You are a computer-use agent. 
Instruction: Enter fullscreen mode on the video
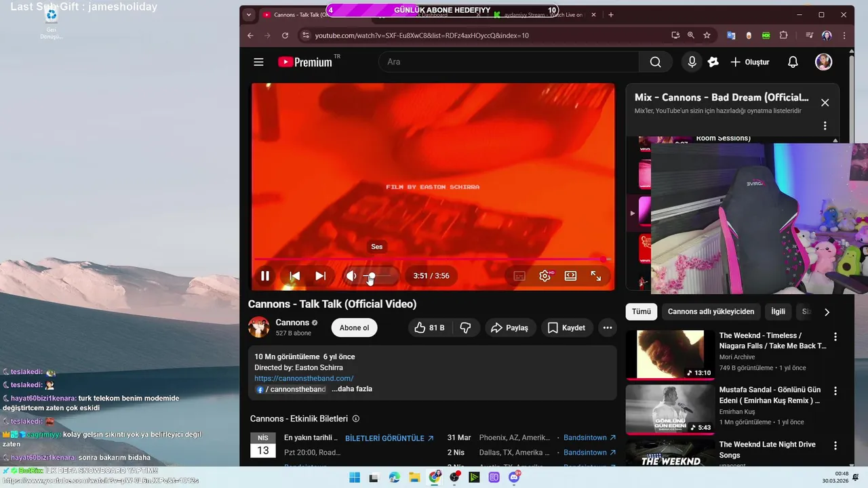(x=596, y=276)
